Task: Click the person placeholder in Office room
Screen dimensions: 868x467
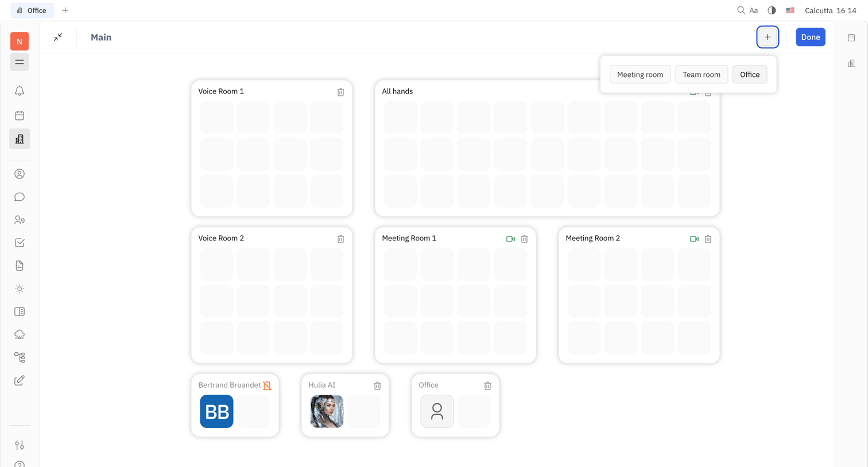Action: point(437,411)
